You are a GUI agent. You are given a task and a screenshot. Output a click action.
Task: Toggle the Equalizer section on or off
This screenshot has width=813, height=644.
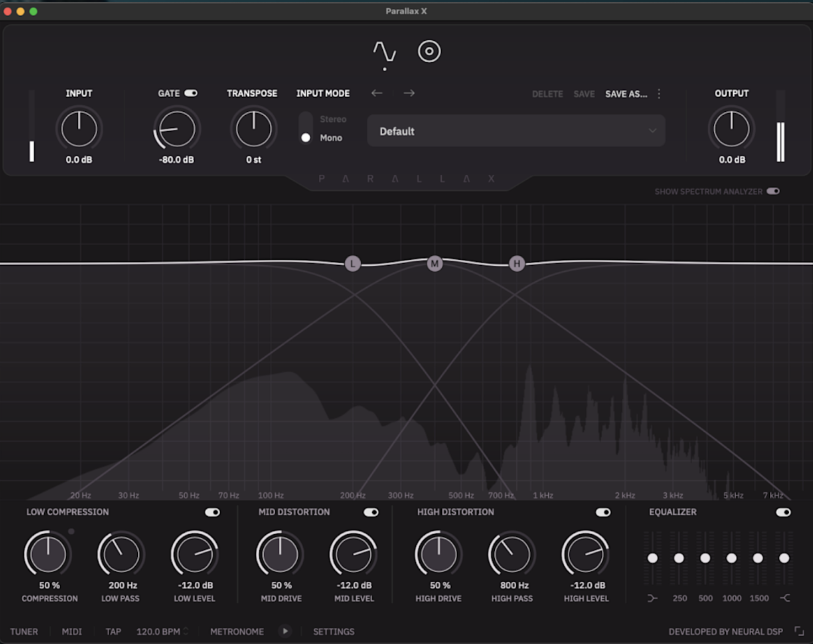[x=783, y=512]
